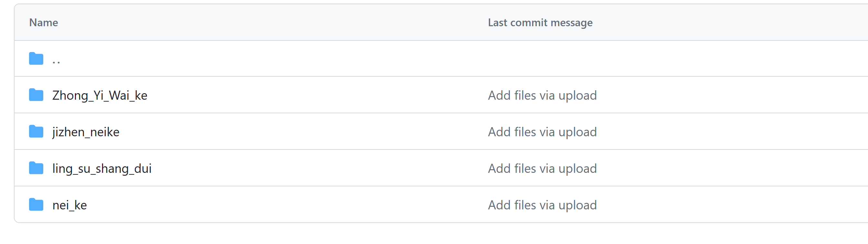Image resolution: width=868 pixels, height=244 pixels.
Task: View the nei_ke commit message link
Action: click(x=542, y=205)
